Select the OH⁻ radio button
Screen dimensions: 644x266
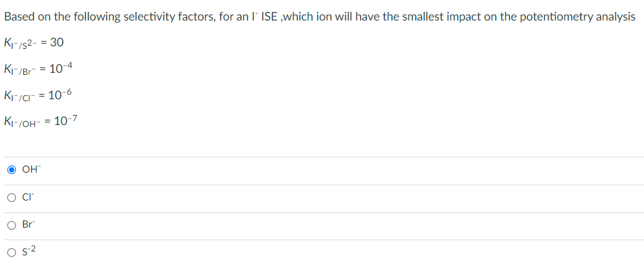click(12, 170)
